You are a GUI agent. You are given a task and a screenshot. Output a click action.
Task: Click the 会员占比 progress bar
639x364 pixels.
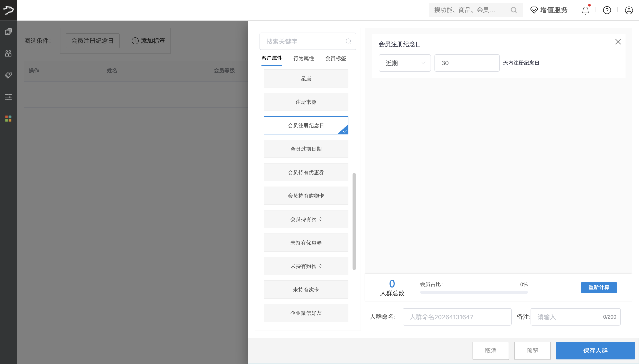474,292
